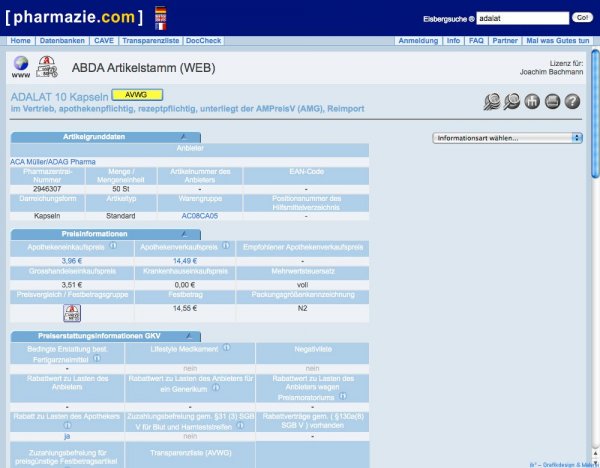This screenshot has height=468, width=600.
Task: Open the Transparenzliste menu item
Action: click(x=151, y=41)
